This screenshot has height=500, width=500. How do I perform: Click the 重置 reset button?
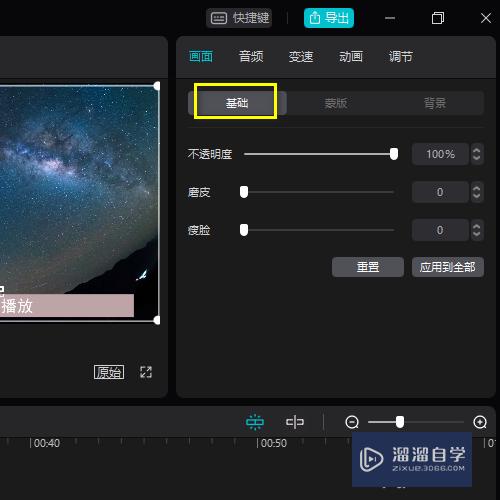pyautogui.click(x=368, y=267)
